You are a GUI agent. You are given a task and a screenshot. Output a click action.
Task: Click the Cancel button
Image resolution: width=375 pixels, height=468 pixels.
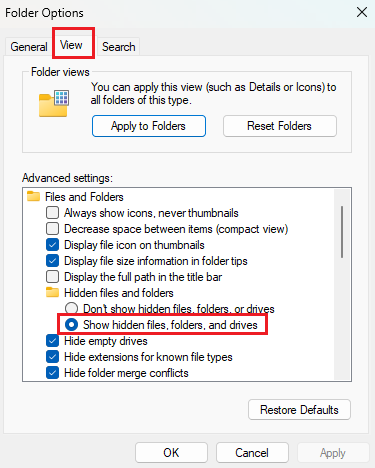(x=252, y=453)
